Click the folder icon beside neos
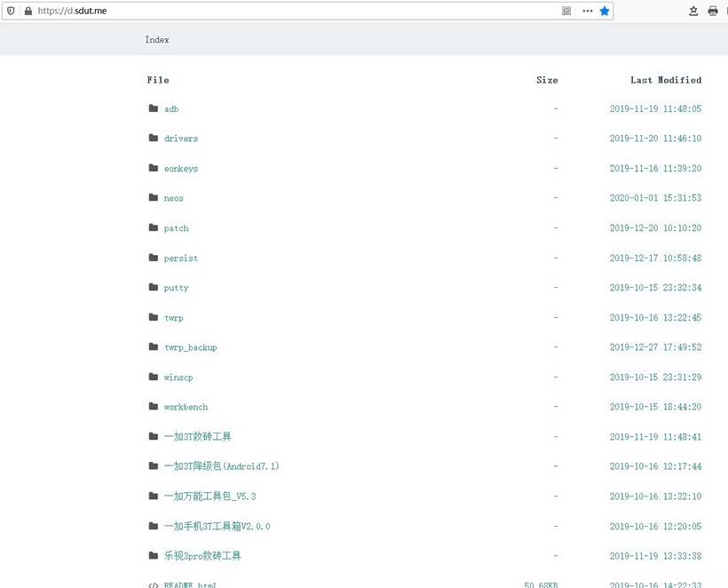The image size is (728, 588). click(x=154, y=198)
